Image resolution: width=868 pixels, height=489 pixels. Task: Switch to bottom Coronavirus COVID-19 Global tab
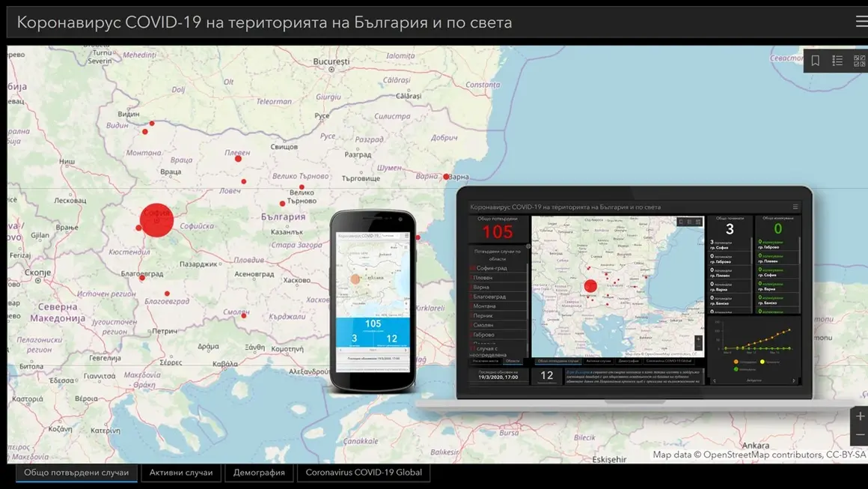tap(364, 473)
